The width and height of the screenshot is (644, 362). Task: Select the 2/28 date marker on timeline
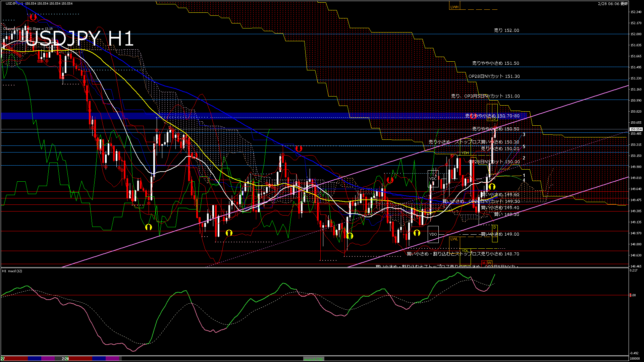65,359
